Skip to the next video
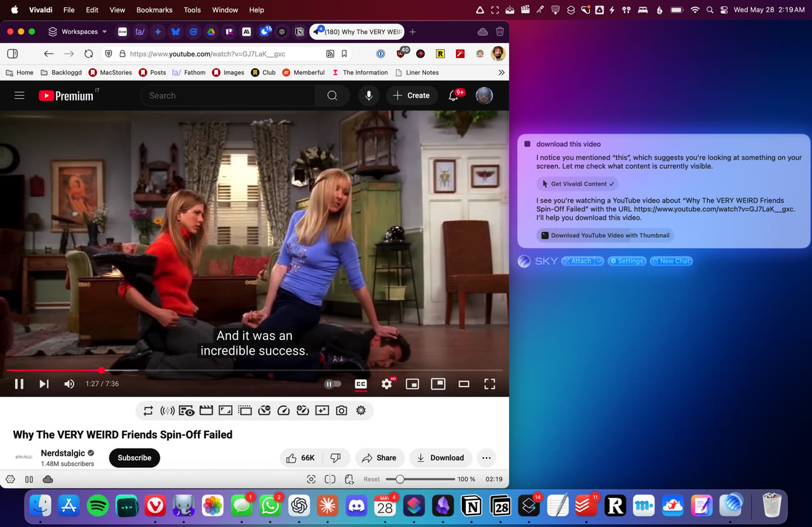 click(44, 384)
